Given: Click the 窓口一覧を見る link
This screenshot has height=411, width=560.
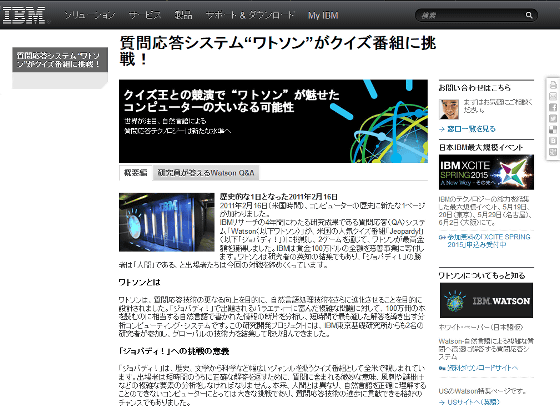Looking at the screenshot, I should point(471,129).
